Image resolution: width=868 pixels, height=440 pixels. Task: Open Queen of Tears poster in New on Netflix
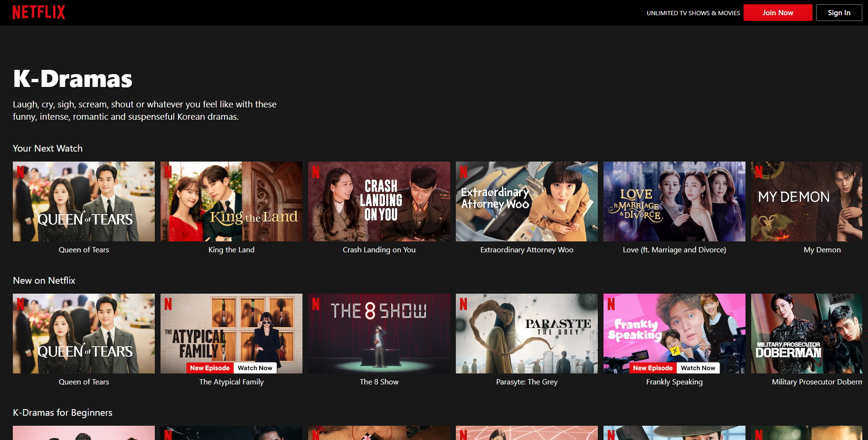(84, 333)
